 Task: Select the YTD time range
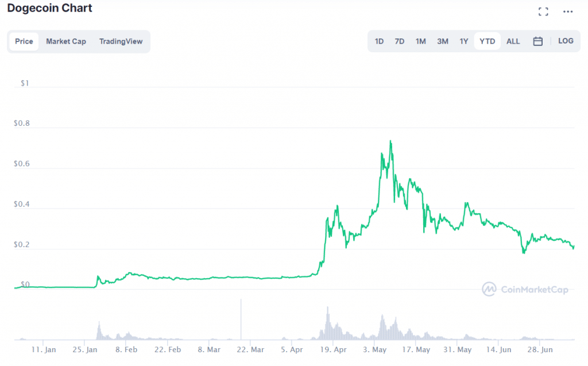[488, 41]
